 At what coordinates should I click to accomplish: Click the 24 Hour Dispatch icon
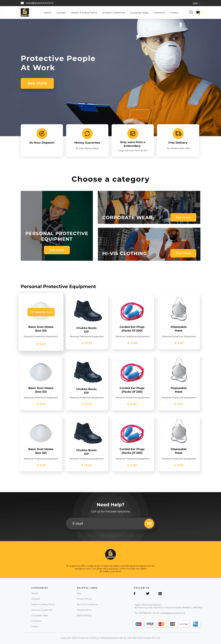point(42,133)
